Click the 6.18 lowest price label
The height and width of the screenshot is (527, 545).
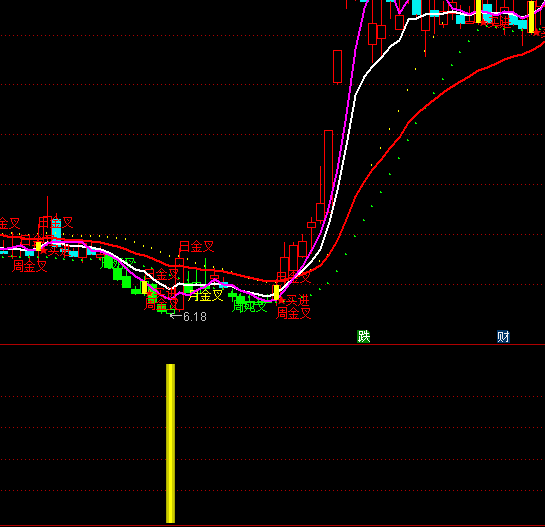click(188, 317)
